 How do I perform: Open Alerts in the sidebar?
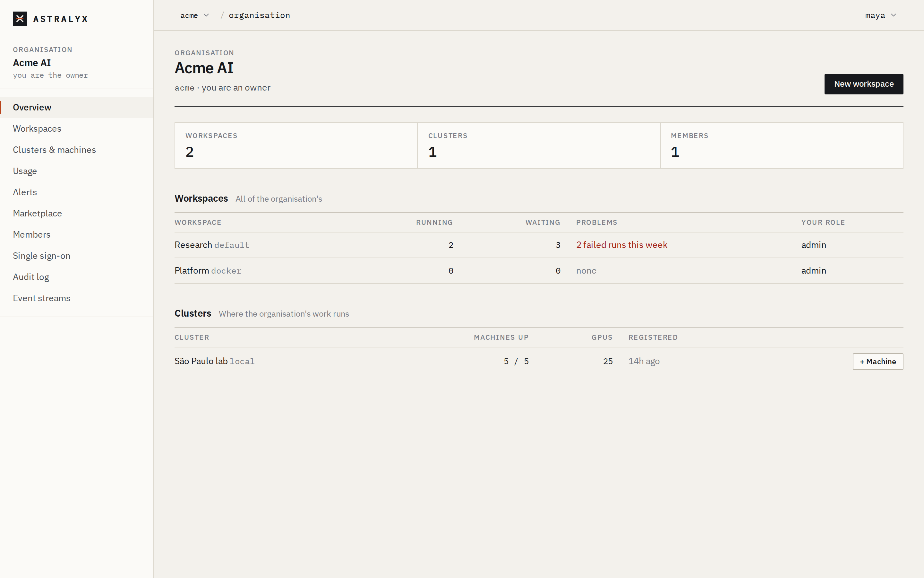click(x=77, y=192)
